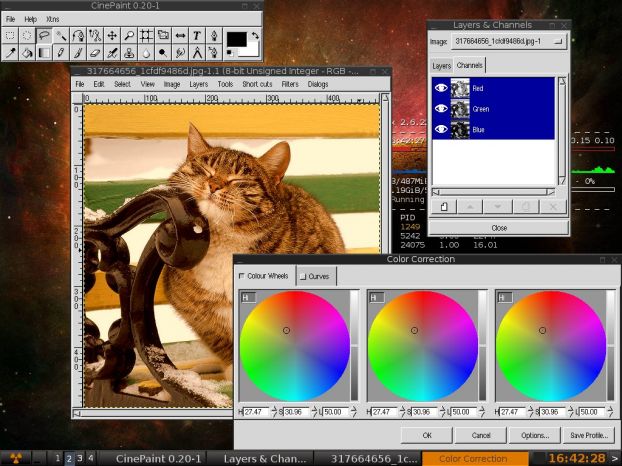Switch to the Channels tab
622x466 pixels.
(x=469, y=65)
